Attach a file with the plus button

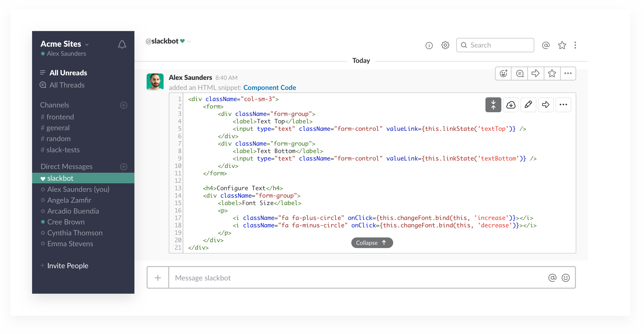[158, 278]
